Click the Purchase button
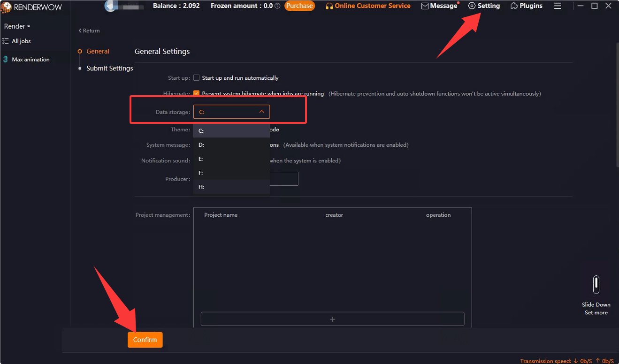Viewport: 619px width, 364px height. (x=299, y=6)
